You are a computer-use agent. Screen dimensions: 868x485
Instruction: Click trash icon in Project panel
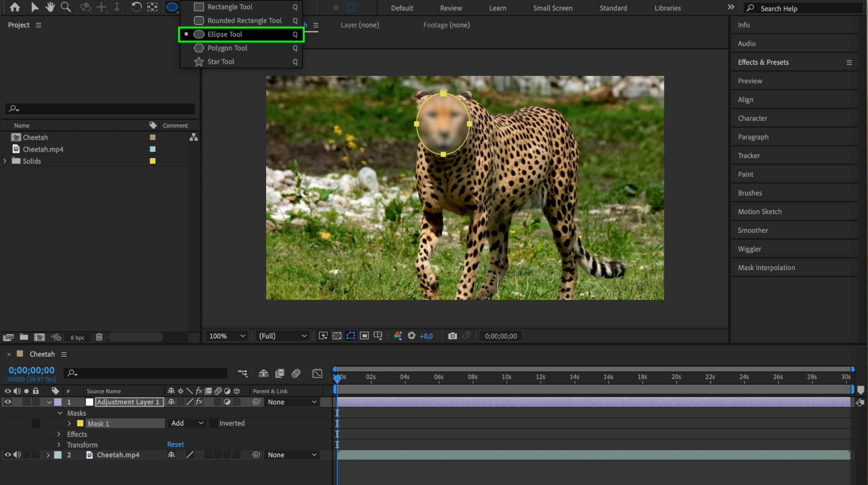99,337
